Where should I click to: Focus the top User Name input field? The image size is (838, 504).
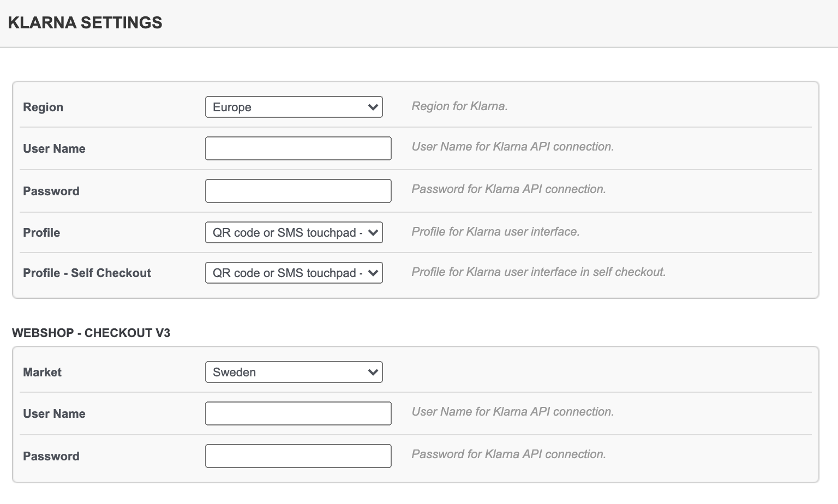298,148
